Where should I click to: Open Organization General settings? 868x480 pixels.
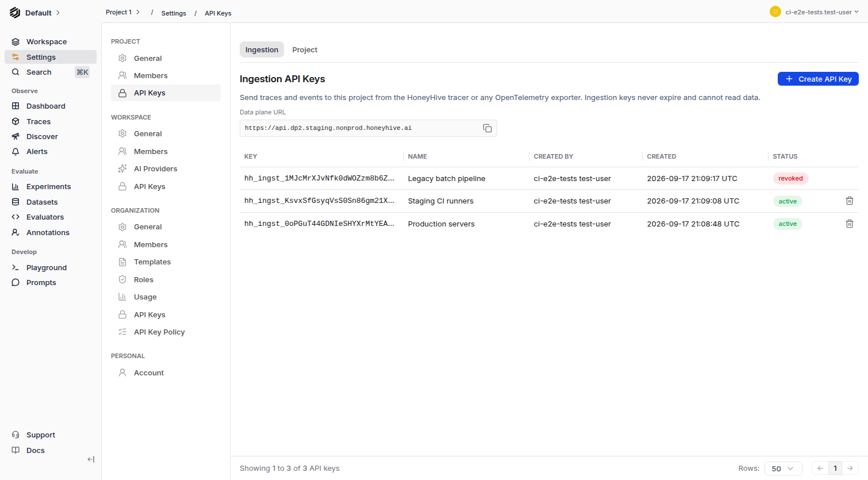coord(166,227)
